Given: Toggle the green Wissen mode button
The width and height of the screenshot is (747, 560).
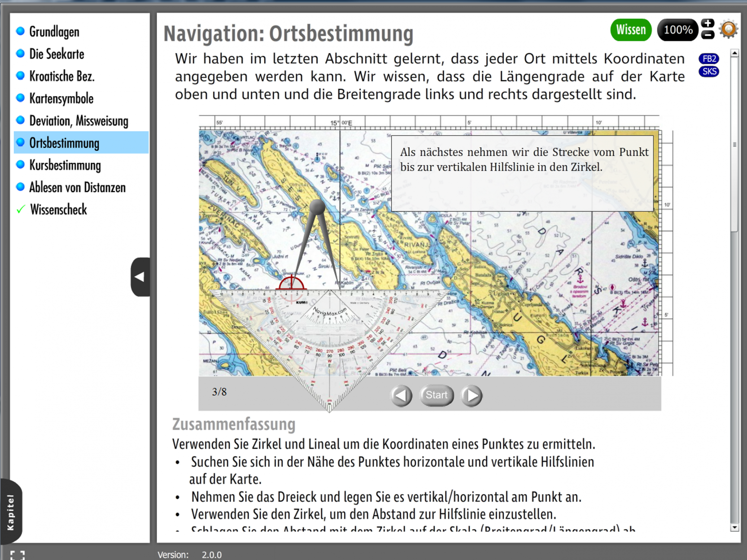Looking at the screenshot, I should tap(631, 30).
